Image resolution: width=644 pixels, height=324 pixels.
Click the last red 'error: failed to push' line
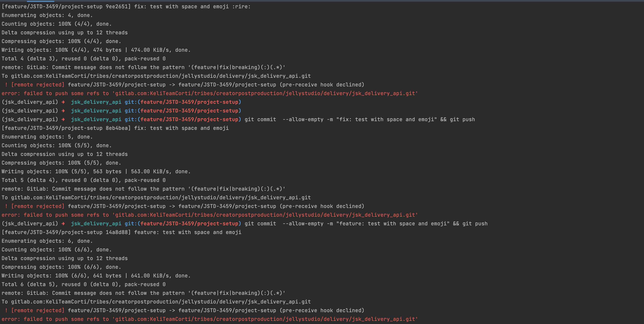pyautogui.click(x=210, y=319)
